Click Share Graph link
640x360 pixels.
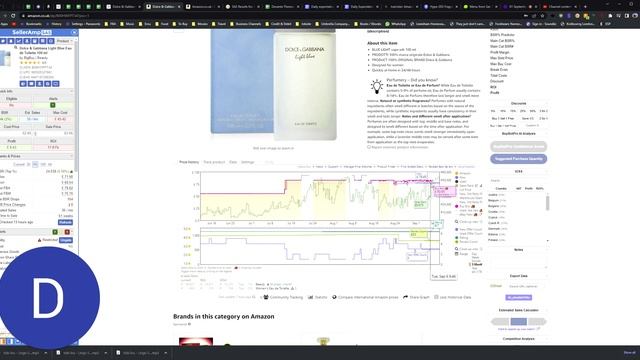pyautogui.click(x=416, y=297)
